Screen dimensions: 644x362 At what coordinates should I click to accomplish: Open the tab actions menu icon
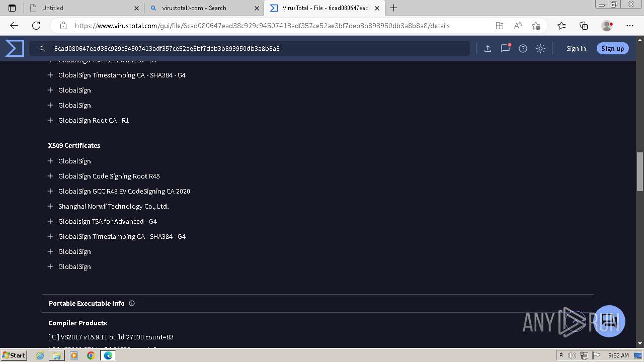12,8
